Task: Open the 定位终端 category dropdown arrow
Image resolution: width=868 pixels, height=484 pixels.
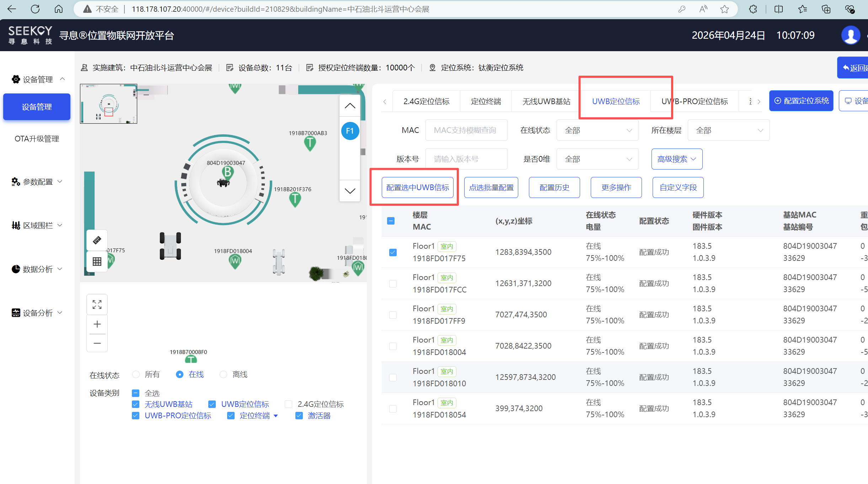Action: click(x=276, y=416)
